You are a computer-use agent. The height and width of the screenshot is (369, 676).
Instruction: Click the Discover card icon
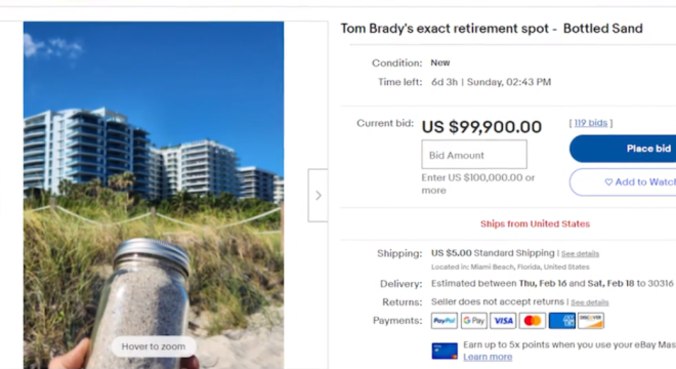click(591, 321)
